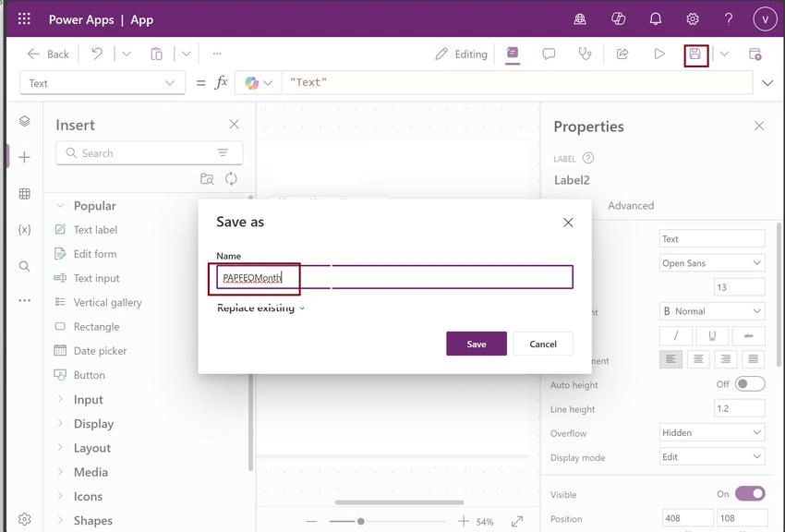Click the share icon

(622, 54)
